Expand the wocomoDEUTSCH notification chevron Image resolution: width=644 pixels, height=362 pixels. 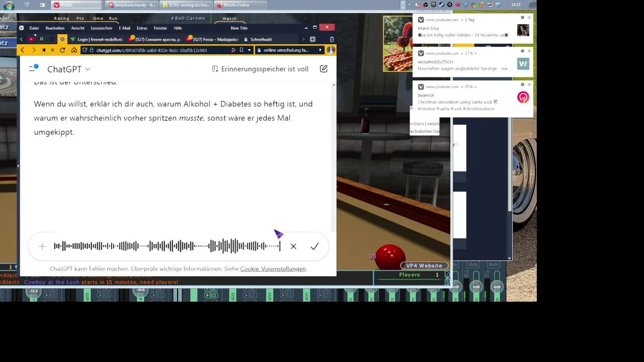(475, 53)
